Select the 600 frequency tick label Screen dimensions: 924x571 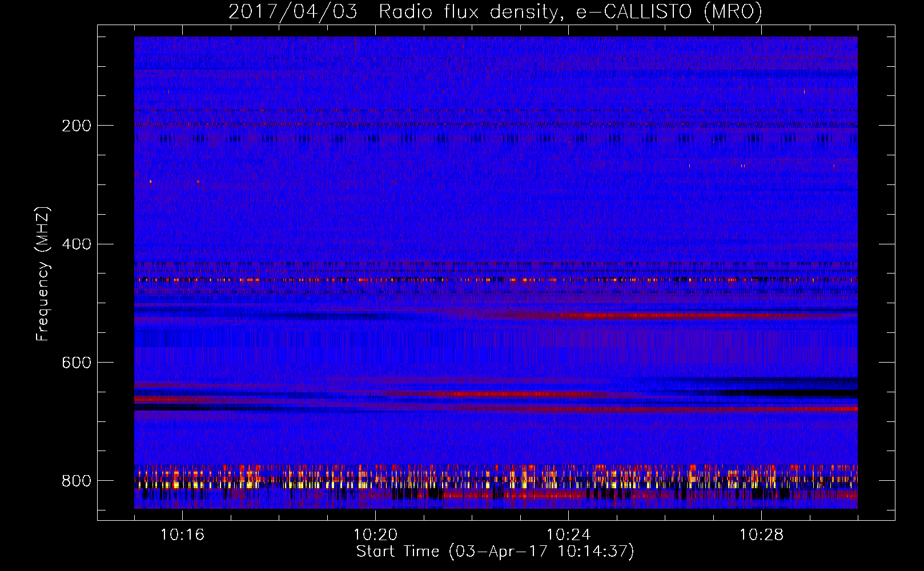[x=76, y=363]
